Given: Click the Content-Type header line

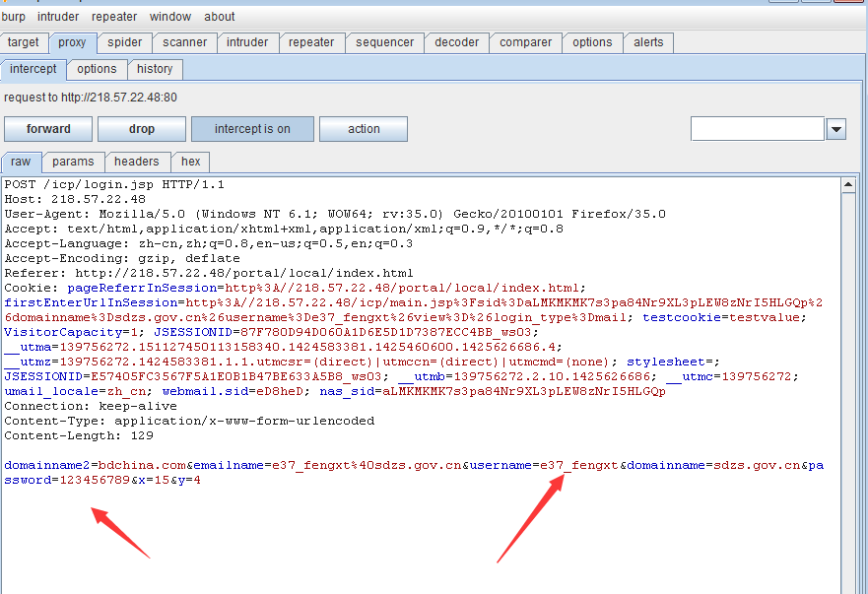Looking at the screenshot, I should pyautogui.click(x=189, y=421).
